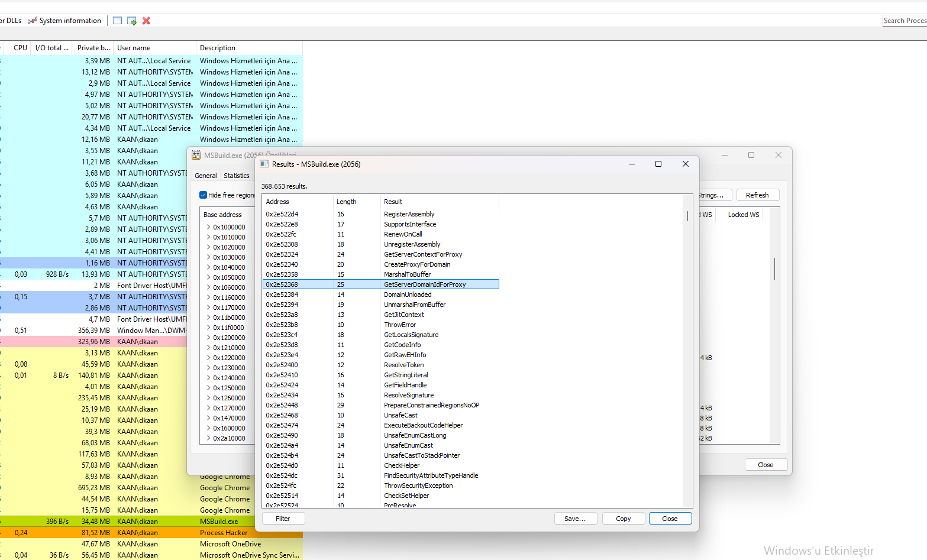The height and width of the screenshot is (560, 927).
Task: Select the PrepareConstrainedRegionsNoOP result row
Action: click(x=380, y=405)
